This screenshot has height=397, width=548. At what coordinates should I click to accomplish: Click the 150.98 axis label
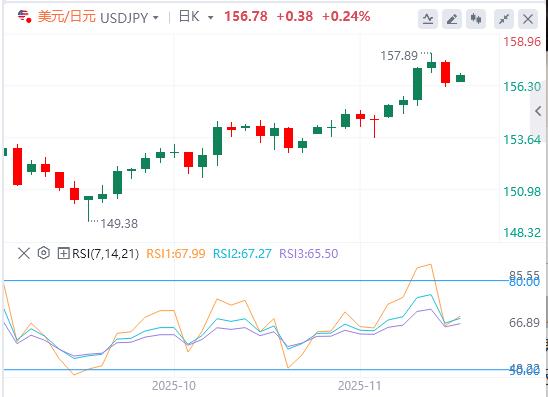(522, 192)
